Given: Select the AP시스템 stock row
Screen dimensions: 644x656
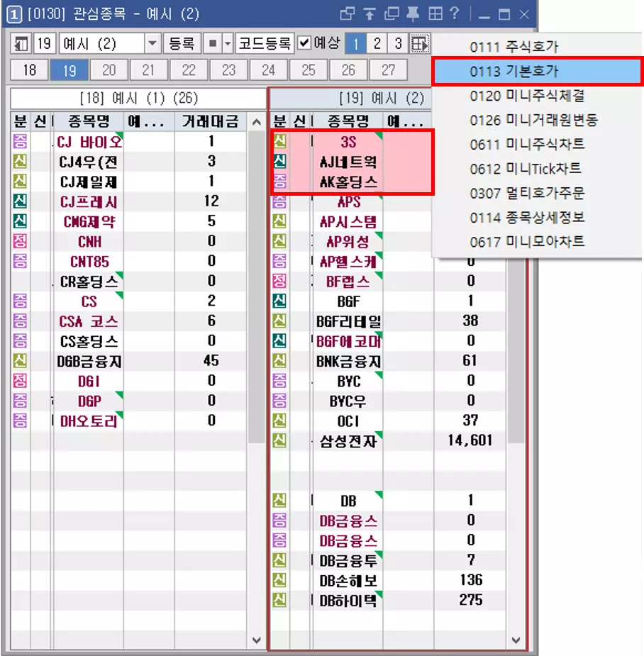Looking at the screenshot, I should click(389, 221).
